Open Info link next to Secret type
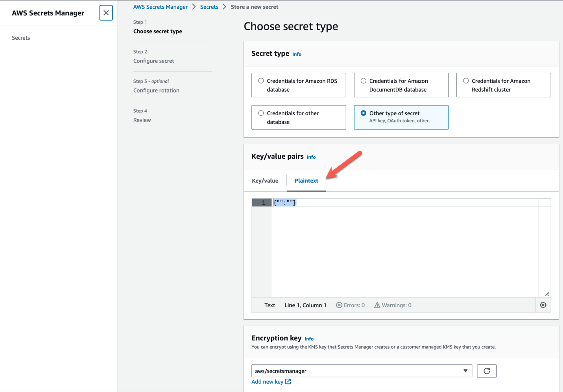This screenshot has height=392, width=563. (x=297, y=54)
